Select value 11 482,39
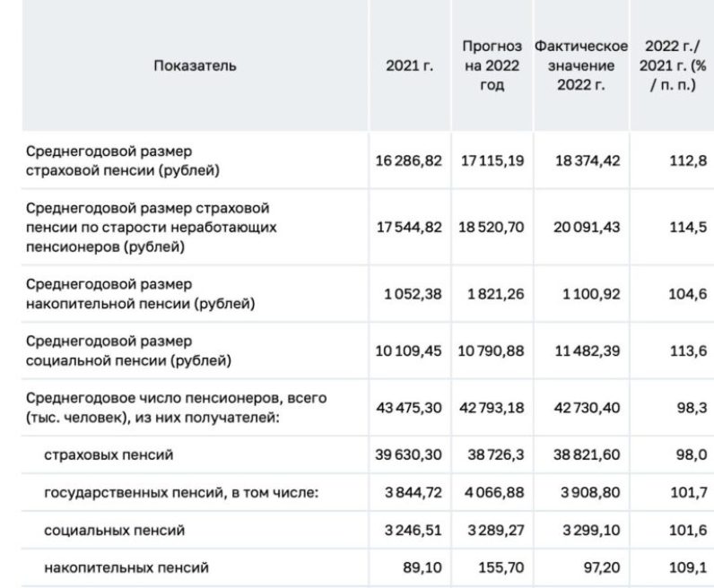 588,350
